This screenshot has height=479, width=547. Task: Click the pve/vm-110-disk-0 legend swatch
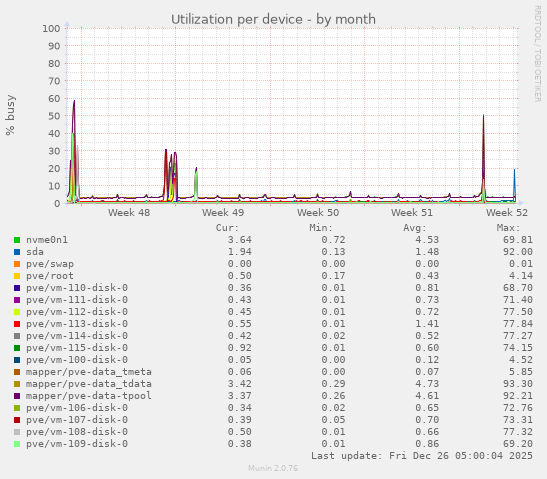pos(17,288)
